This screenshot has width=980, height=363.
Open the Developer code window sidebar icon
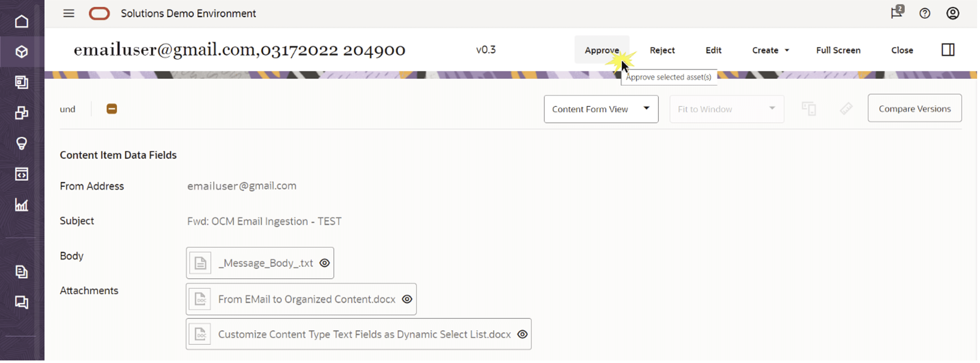(22, 174)
